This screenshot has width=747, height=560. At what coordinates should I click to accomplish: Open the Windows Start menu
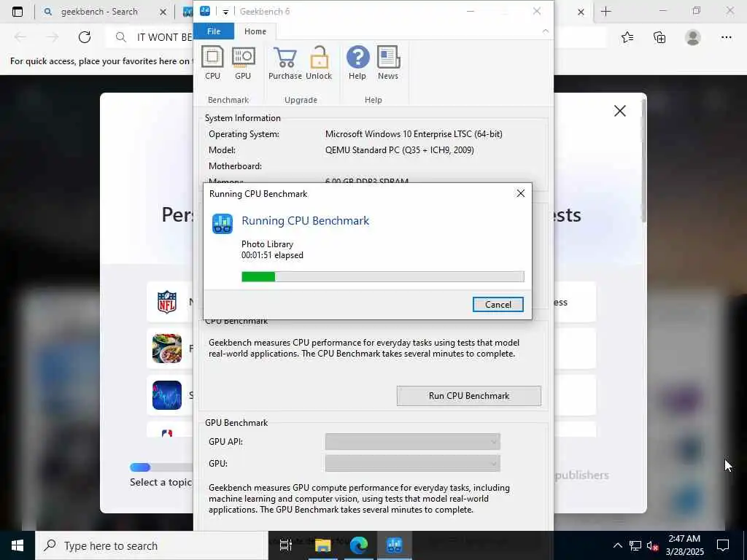pyautogui.click(x=18, y=545)
